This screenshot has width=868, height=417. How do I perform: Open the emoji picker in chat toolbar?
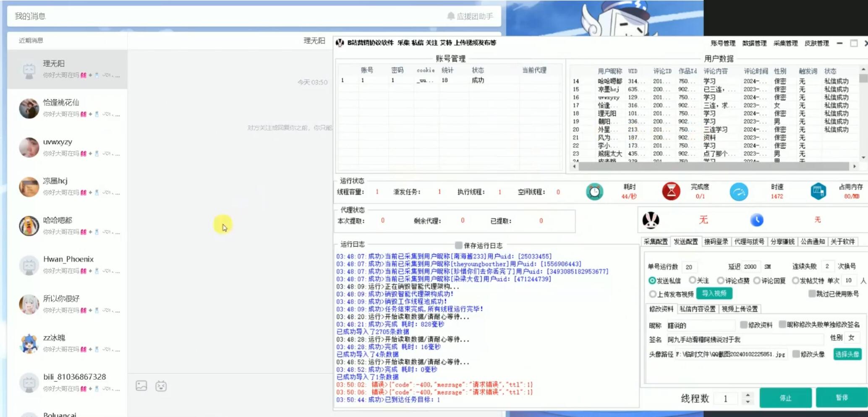pyautogui.click(x=161, y=386)
